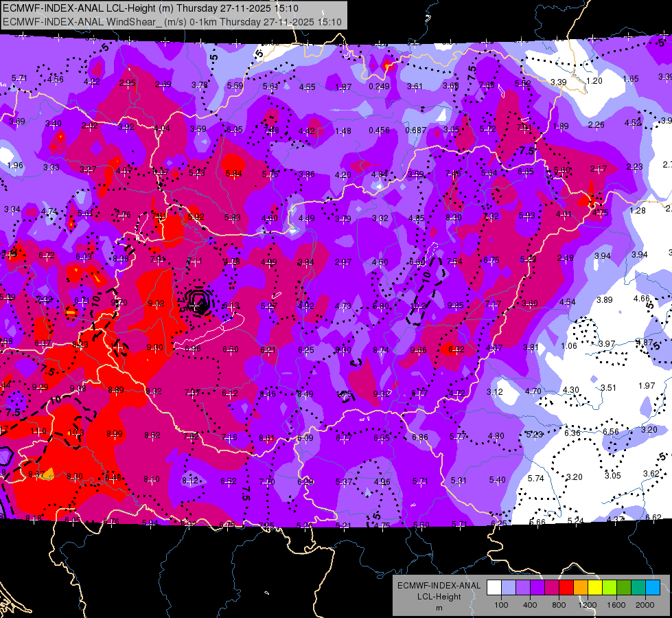Click the grid value 2.97
The width and height of the screenshot is (672, 618).
pos(343,262)
